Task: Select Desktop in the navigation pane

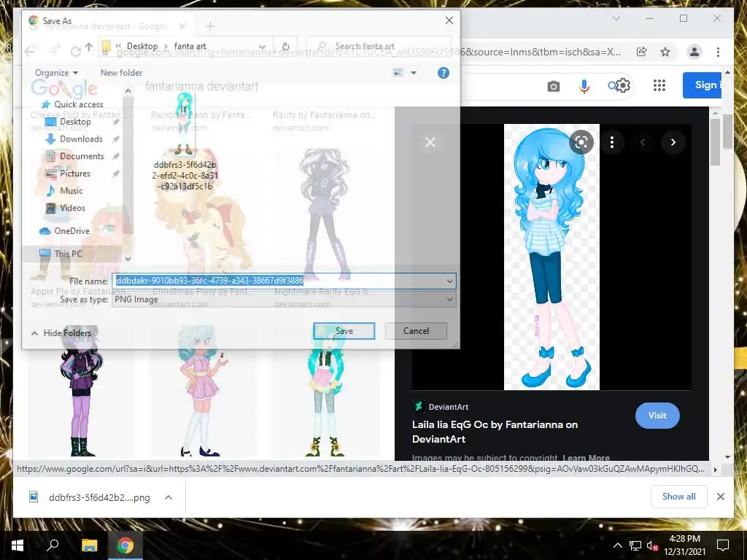Action: coord(75,122)
